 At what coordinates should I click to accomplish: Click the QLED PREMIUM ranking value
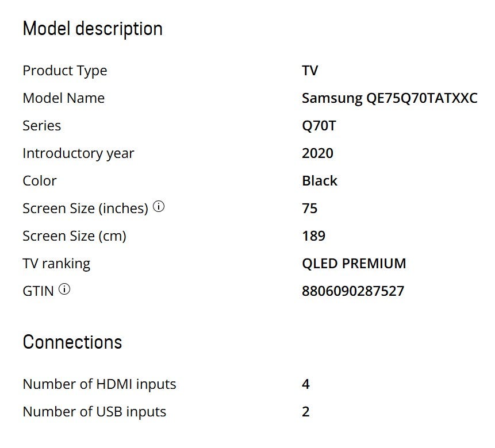tap(354, 264)
